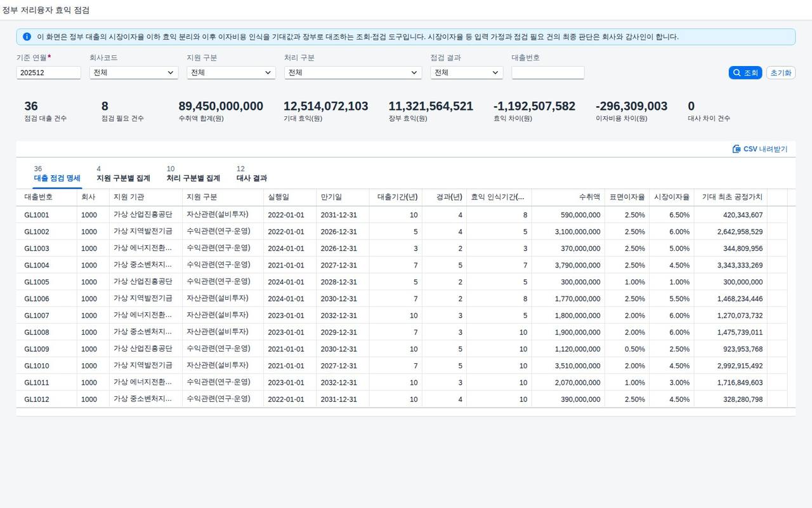The image size is (812, 508).
Task: Click the 시장이자율 column header
Action: click(672, 197)
